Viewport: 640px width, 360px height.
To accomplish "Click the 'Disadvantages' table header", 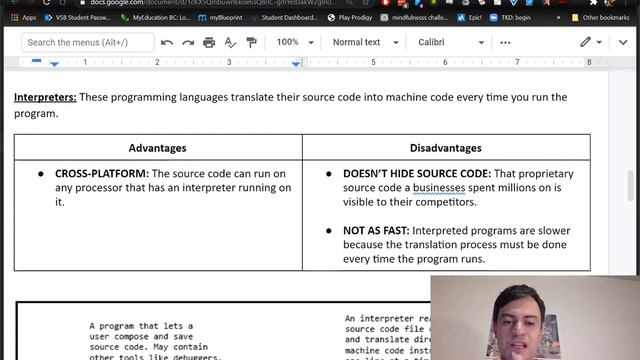I will point(446,148).
